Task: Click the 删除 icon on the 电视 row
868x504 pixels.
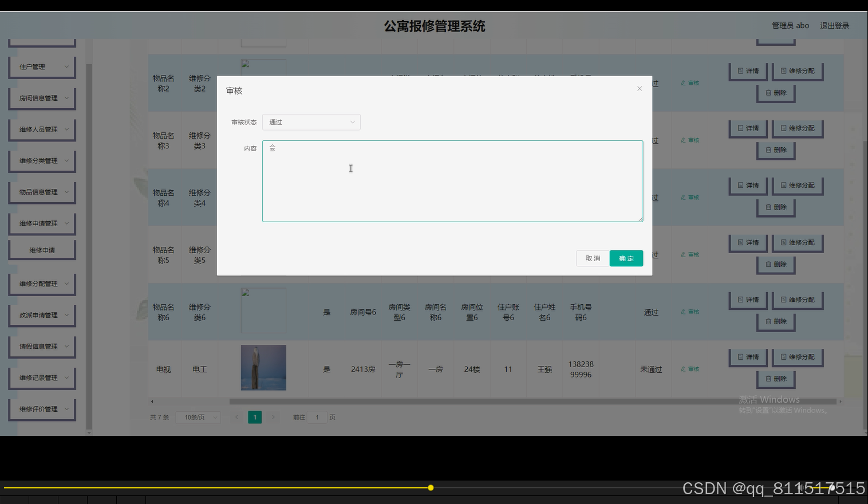Action: (x=776, y=379)
